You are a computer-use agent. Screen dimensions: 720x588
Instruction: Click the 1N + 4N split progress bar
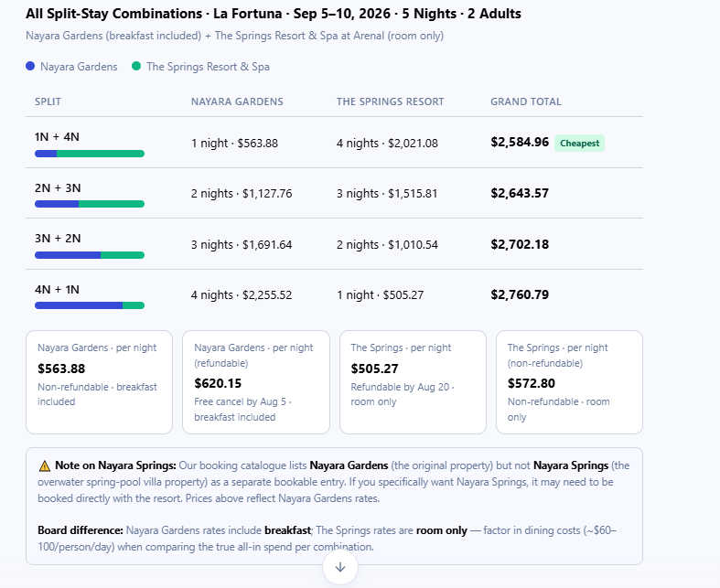pos(90,154)
